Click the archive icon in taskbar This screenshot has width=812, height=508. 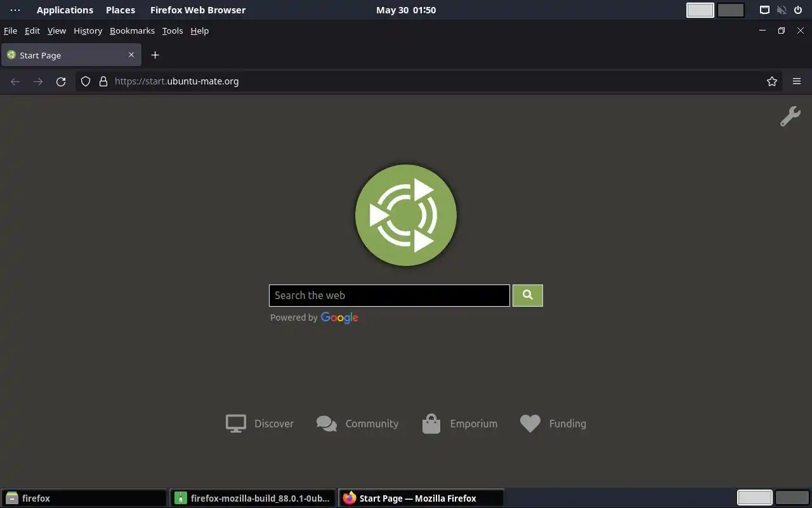(x=181, y=498)
